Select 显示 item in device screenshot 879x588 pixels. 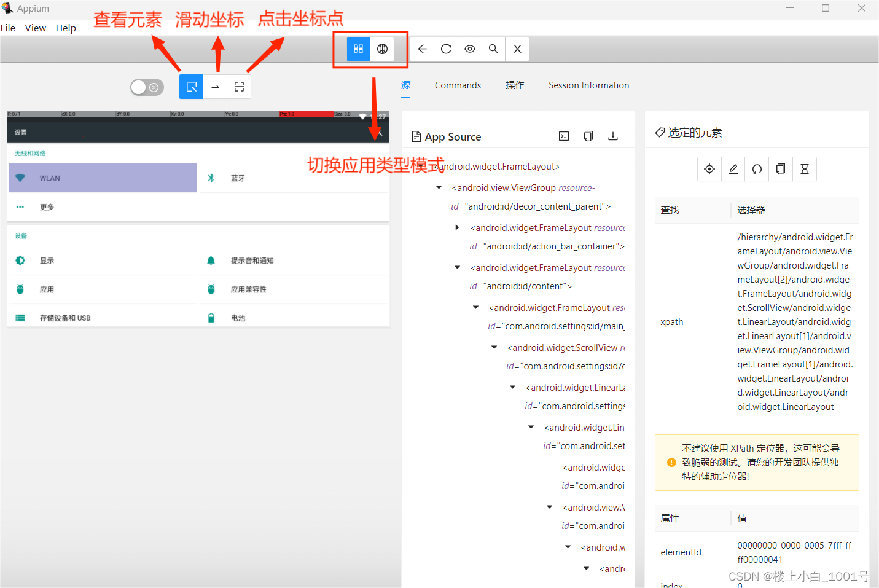coord(103,261)
